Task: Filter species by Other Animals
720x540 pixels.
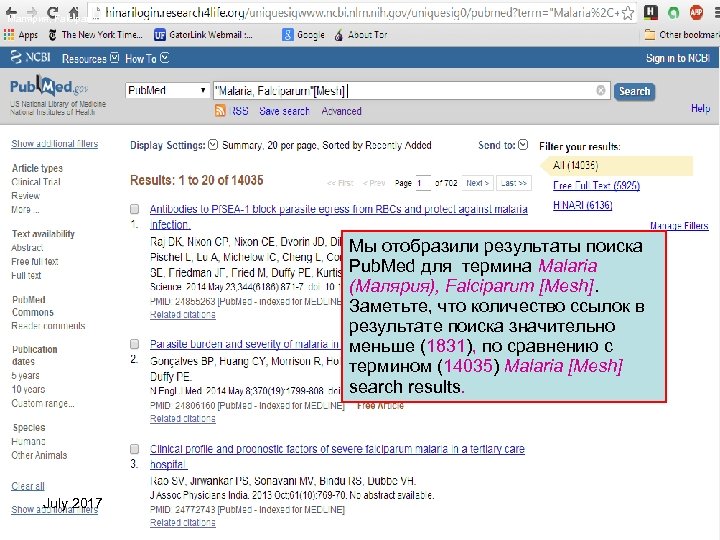Action: click(39, 456)
